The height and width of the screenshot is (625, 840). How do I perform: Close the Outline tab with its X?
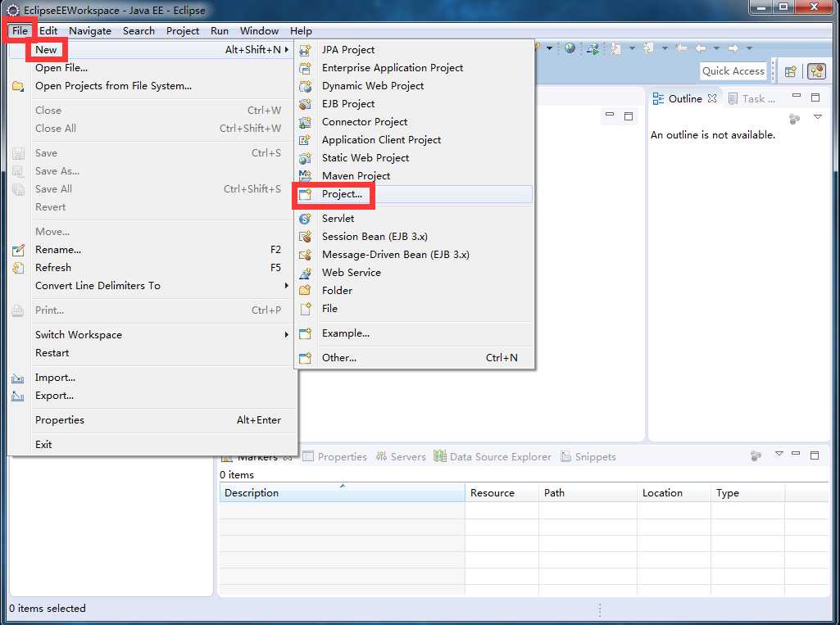pyautogui.click(x=712, y=98)
